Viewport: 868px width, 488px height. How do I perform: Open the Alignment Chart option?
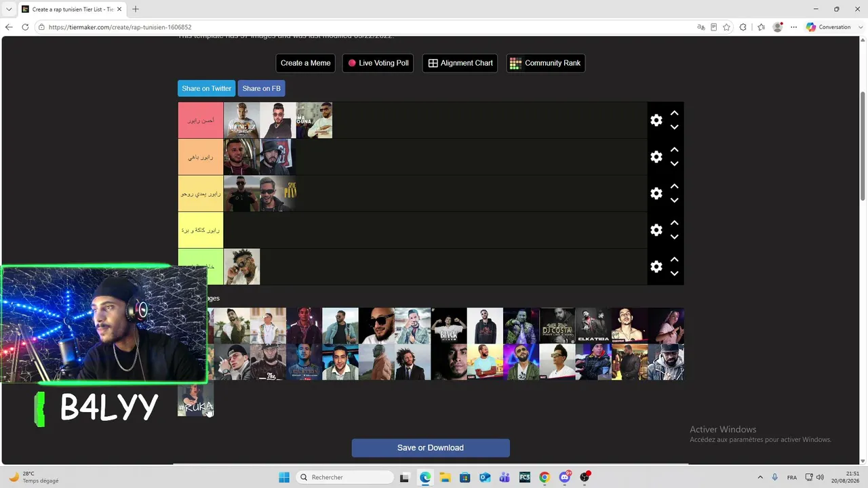(x=460, y=63)
